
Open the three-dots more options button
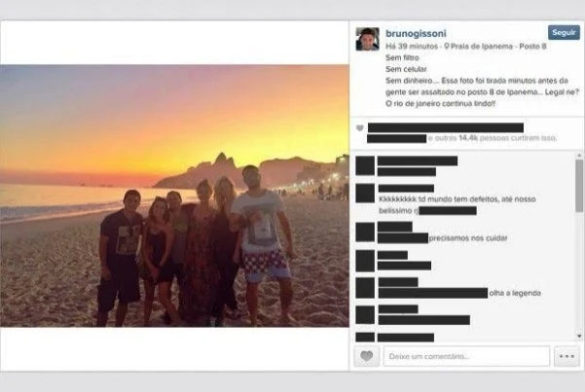(x=567, y=356)
